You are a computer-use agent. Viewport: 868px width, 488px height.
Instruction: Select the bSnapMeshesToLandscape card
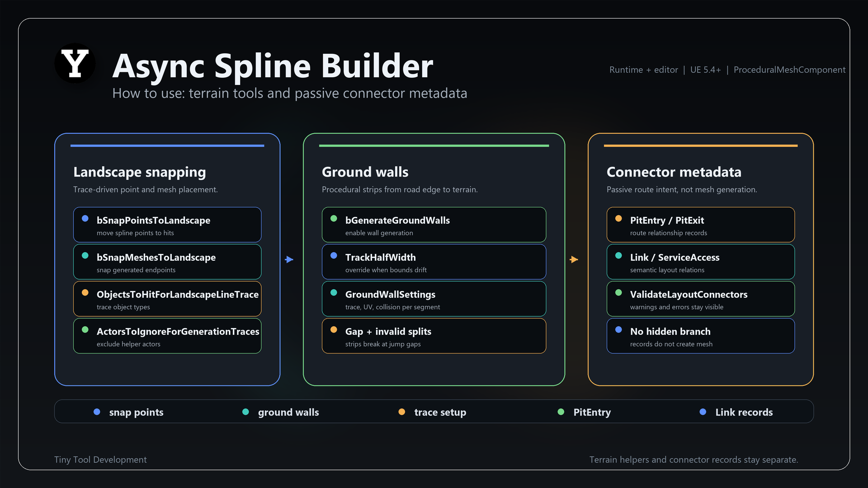tap(167, 262)
